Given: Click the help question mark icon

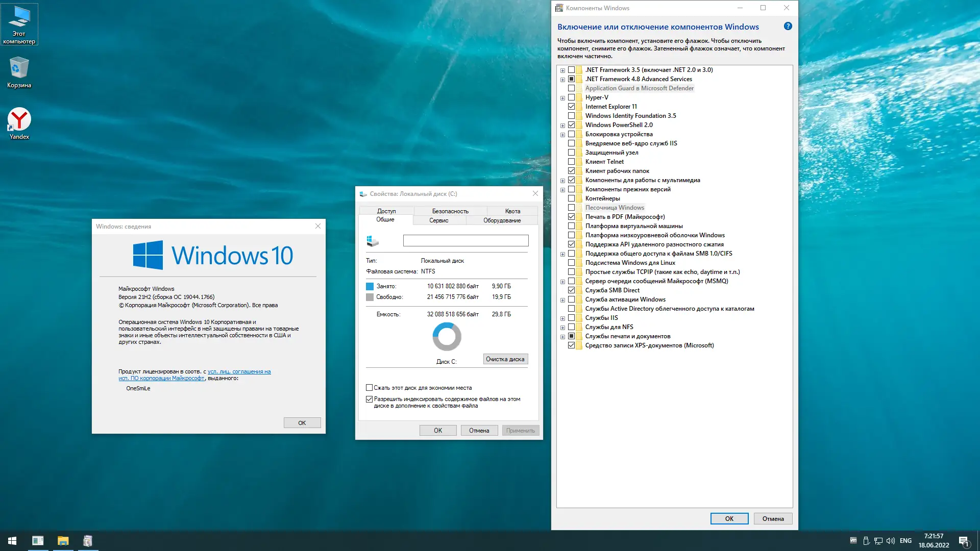Looking at the screenshot, I should point(788,27).
